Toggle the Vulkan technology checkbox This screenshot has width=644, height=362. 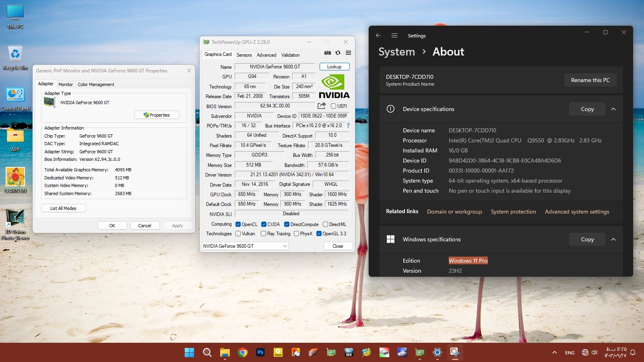238,234
